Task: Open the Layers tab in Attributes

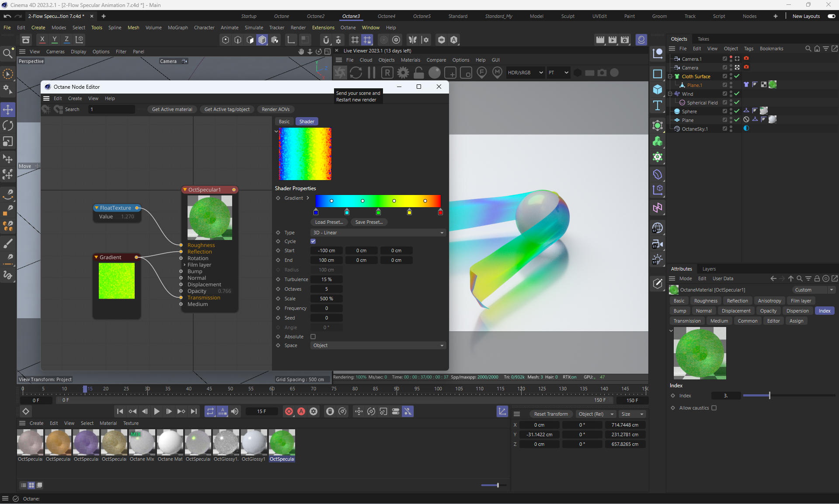Action: 709,269
